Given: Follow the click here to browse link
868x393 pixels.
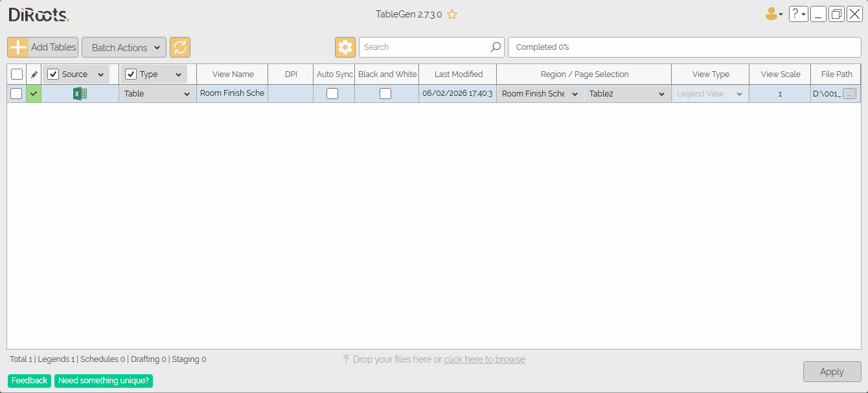Looking at the screenshot, I should click(485, 359).
